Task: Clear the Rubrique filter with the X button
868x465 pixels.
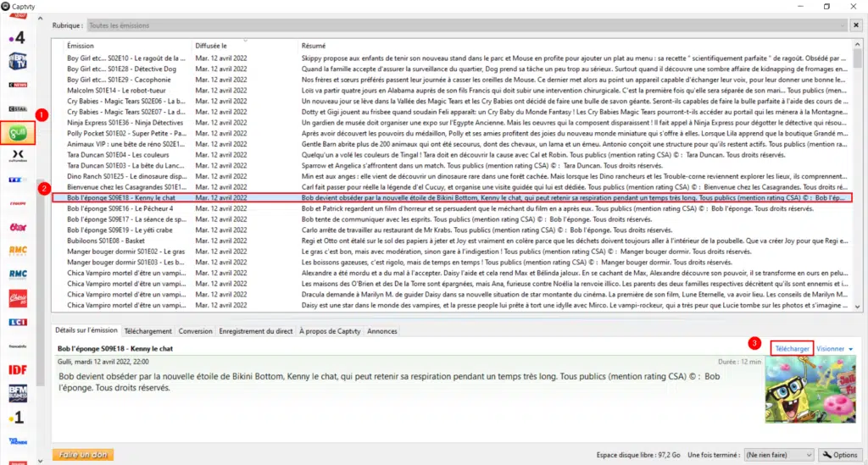Action: click(x=856, y=25)
